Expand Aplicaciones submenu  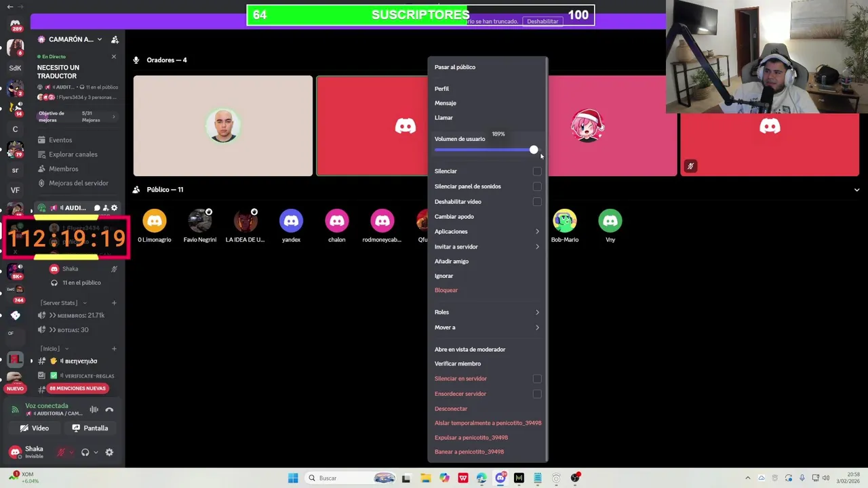point(487,232)
